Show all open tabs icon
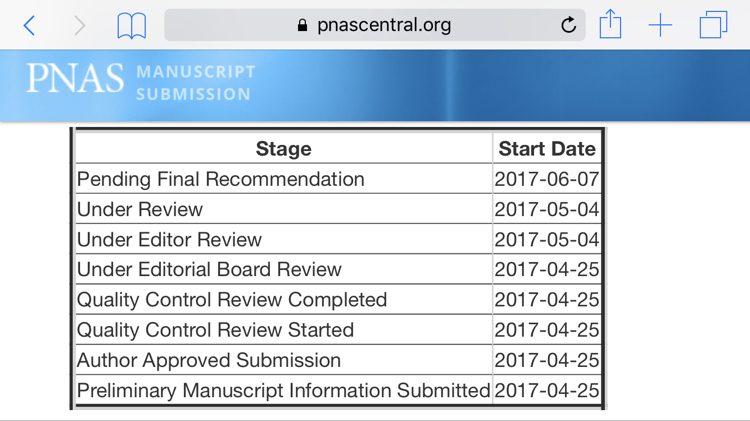The height and width of the screenshot is (421, 750). (x=713, y=26)
